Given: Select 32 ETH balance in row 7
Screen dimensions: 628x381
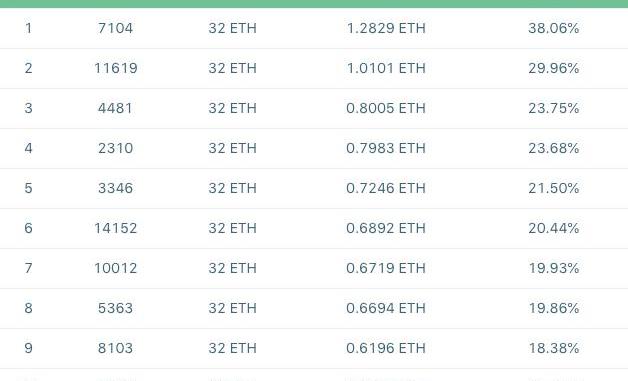Looking at the screenshot, I should pos(232,268).
